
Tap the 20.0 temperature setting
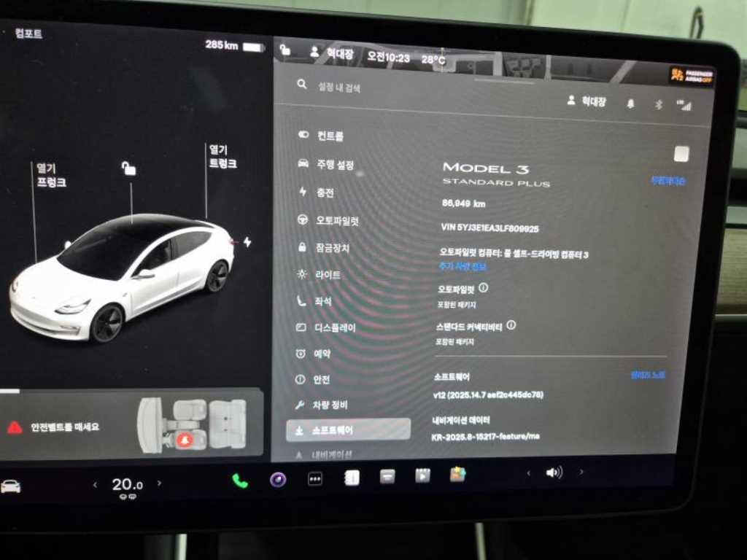point(127,485)
